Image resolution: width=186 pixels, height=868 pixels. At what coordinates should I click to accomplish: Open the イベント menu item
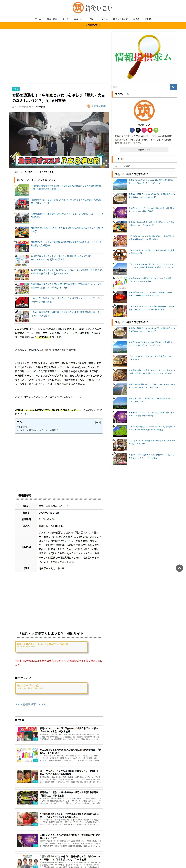[x=92, y=19]
